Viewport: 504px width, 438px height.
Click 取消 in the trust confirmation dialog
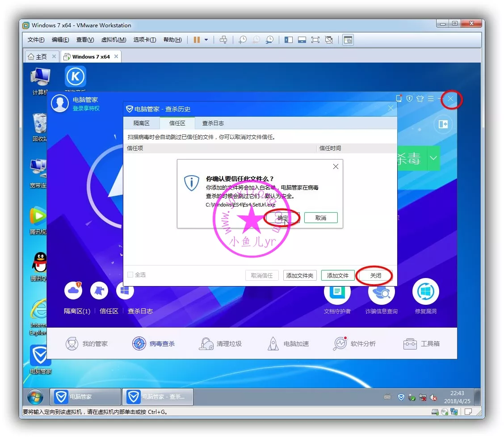click(320, 218)
